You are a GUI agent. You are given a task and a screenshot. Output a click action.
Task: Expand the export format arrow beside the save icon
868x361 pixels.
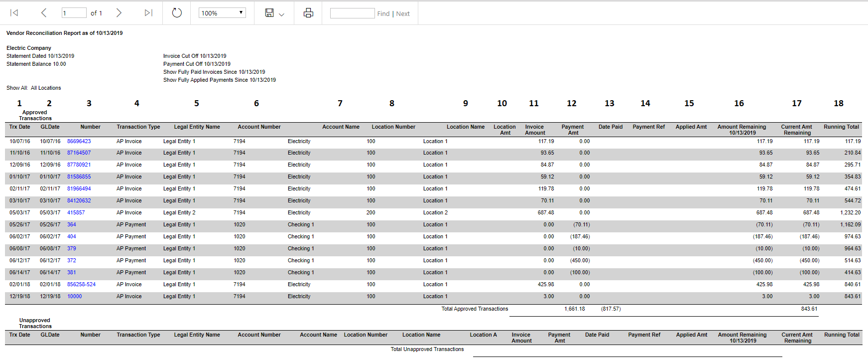click(281, 14)
